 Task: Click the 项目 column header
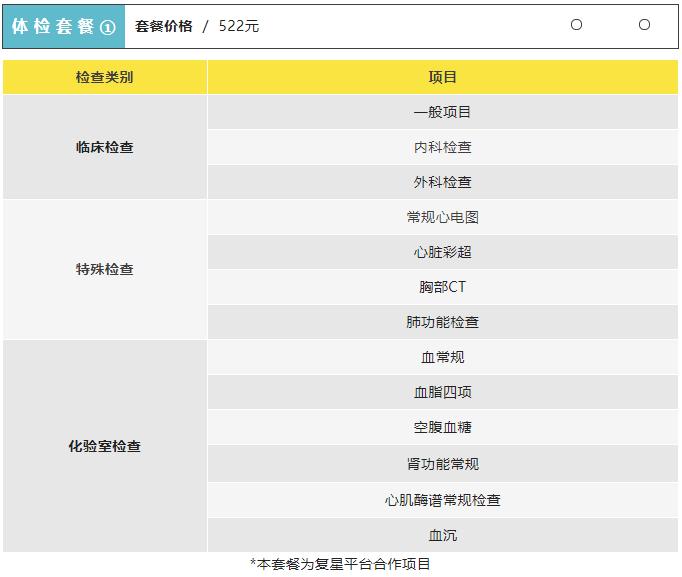point(442,77)
